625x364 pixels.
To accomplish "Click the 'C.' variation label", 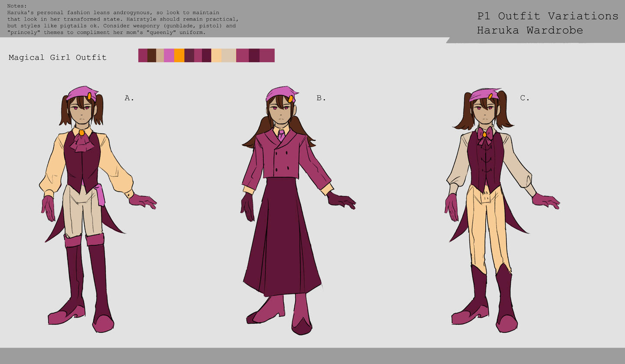I will click(x=525, y=98).
